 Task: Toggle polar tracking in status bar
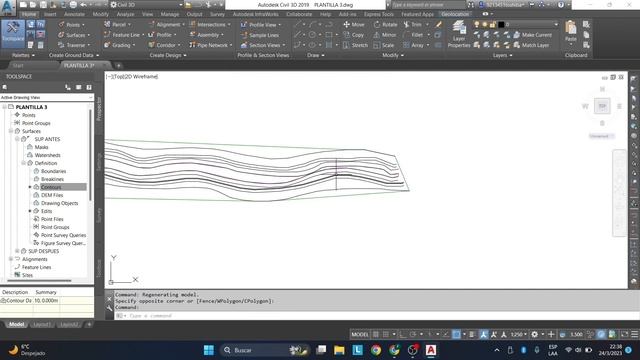pos(413,334)
